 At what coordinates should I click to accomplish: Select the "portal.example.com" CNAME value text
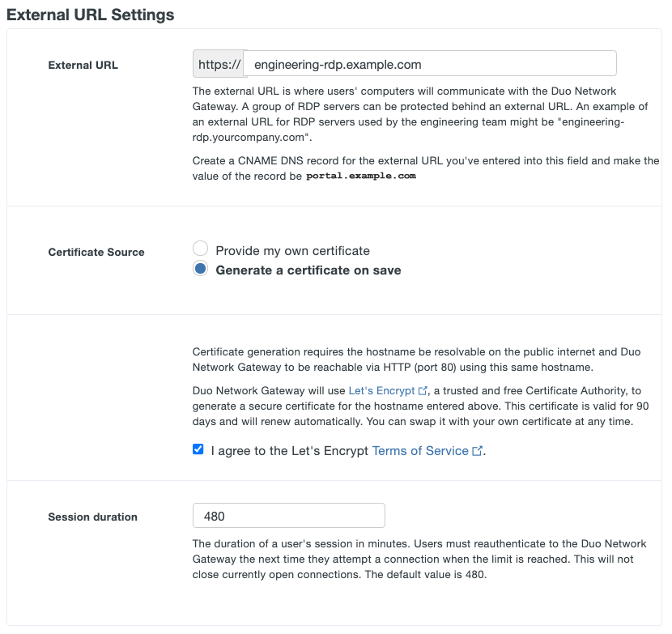pos(360,176)
